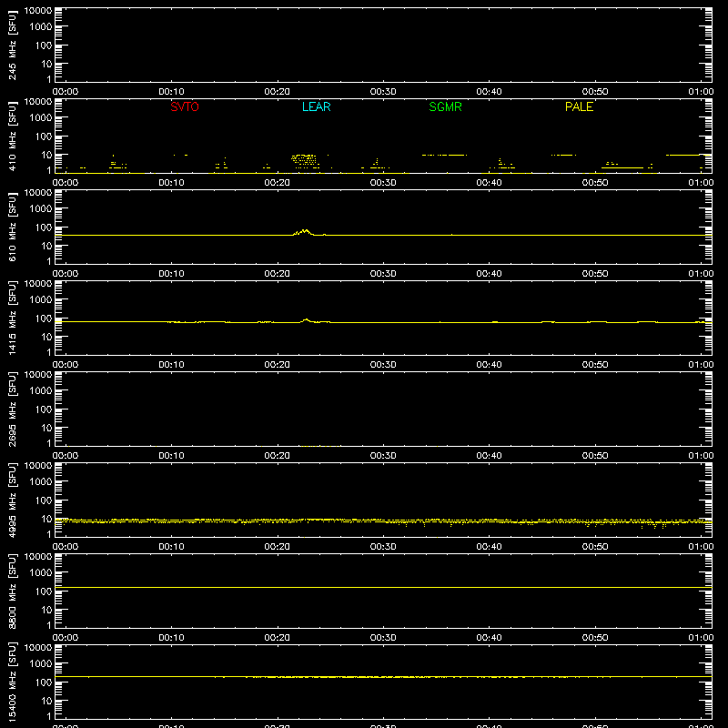Click 00:30 tick label under the 1415 MHz plot
Image resolution: width=728 pixels, height=728 pixels.
[383, 365]
